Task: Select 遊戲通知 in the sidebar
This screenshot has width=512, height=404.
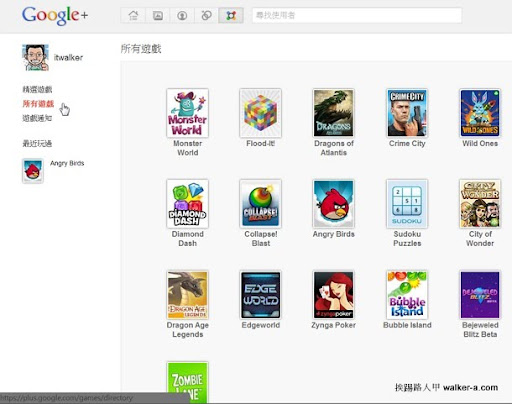Action: [x=37, y=118]
